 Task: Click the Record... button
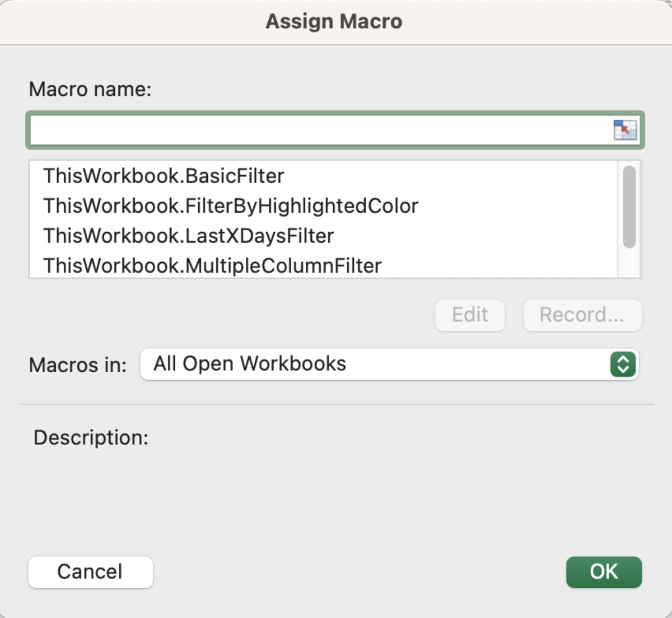[x=582, y=315]
